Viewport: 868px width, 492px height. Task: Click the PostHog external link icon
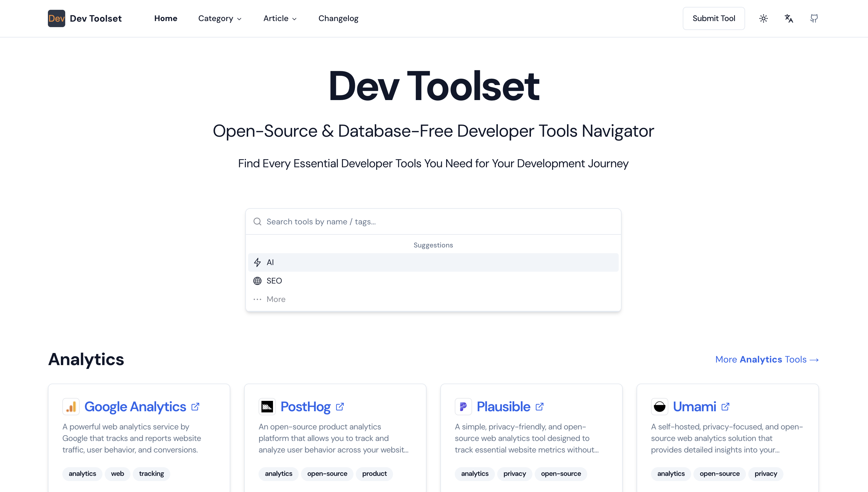pos(340,406)
